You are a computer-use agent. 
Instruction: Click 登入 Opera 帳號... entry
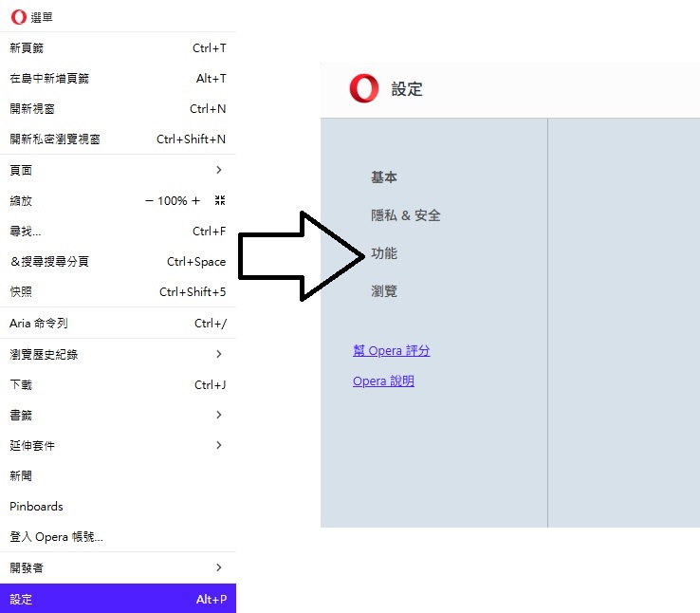point(118,536)
